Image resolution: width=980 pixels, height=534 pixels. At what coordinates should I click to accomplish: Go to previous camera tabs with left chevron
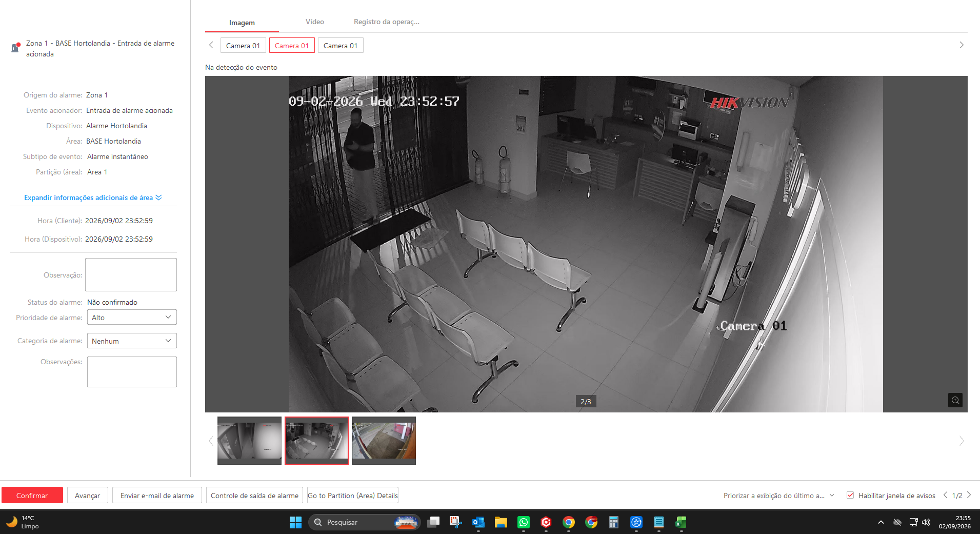[211, 45]
